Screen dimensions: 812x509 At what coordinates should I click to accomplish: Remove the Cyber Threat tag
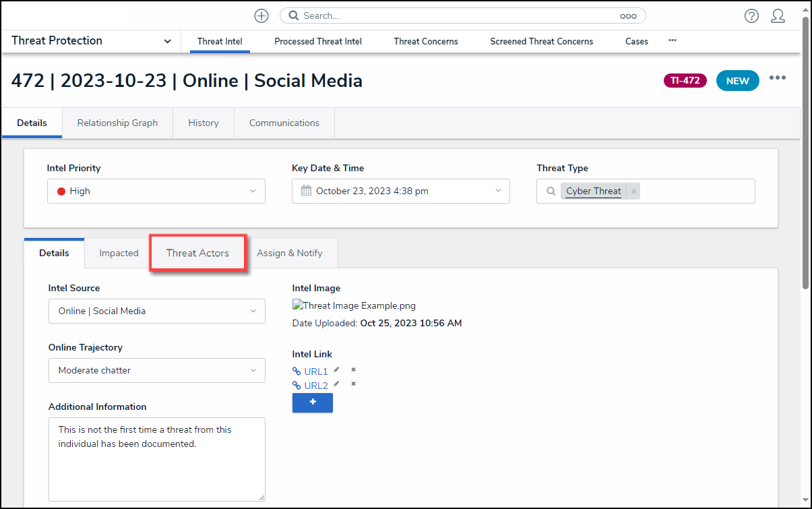tap(633, 191)
